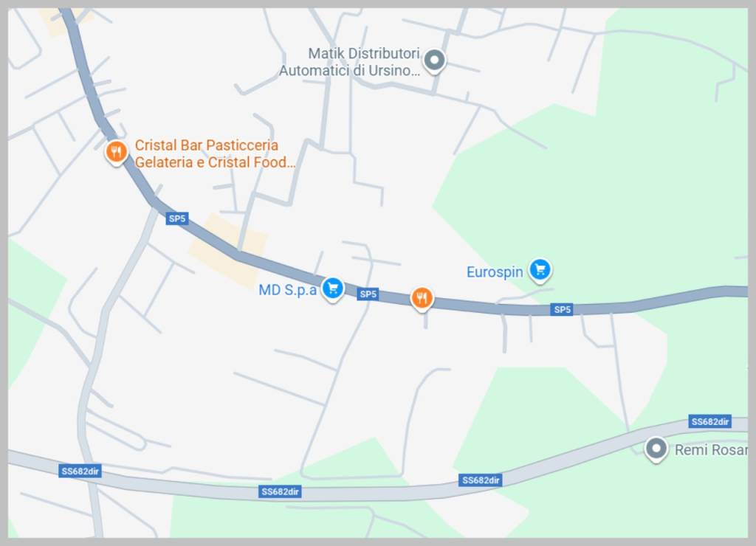Screen dimensions: 756x546
Task: Click the Cristal Bar restaurant pin icon
Action: [x=116, y=152]
